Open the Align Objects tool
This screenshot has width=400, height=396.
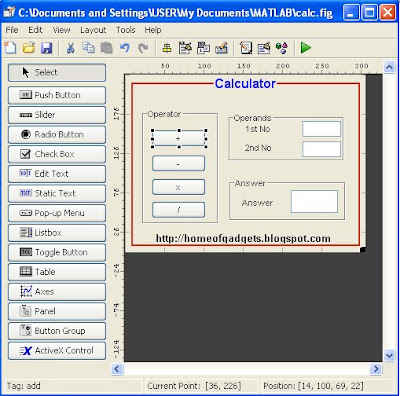coord(167,48)
